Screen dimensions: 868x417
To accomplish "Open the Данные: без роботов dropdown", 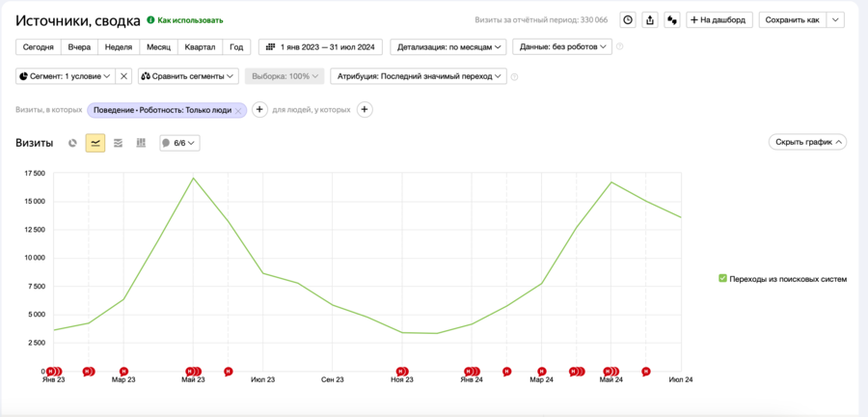I will point(562,47).
